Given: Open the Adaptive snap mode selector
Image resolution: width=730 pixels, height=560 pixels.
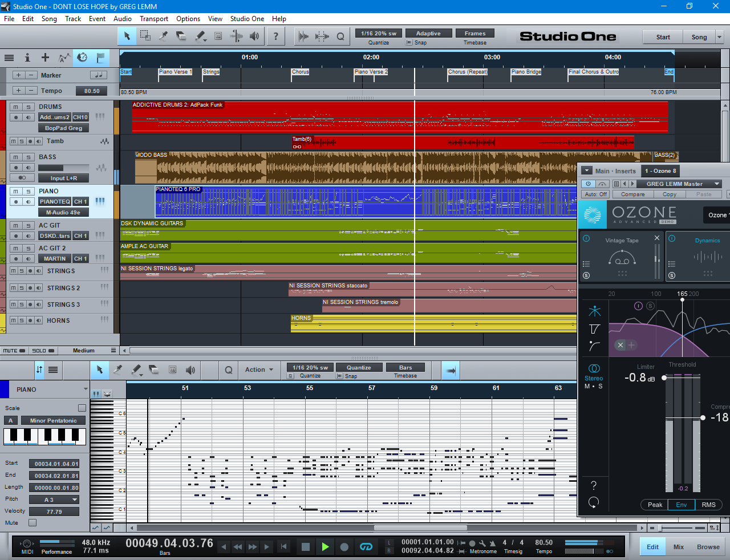Looking at the screenshot, I should click(x=428, y=33).
